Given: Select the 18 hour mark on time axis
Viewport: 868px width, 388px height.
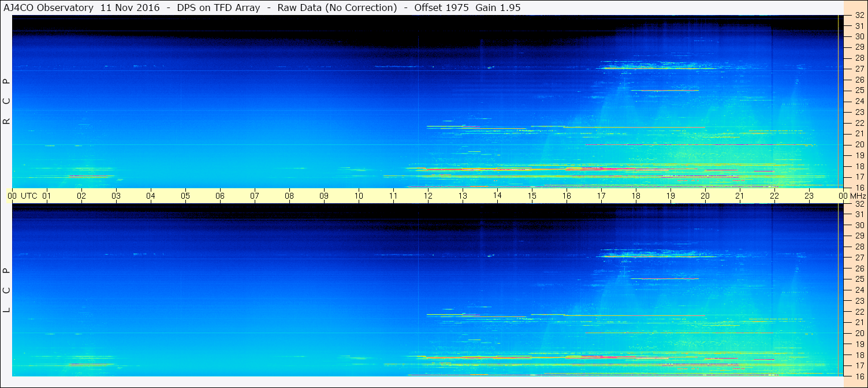Looking at the screenshot, I should (636, 196).
